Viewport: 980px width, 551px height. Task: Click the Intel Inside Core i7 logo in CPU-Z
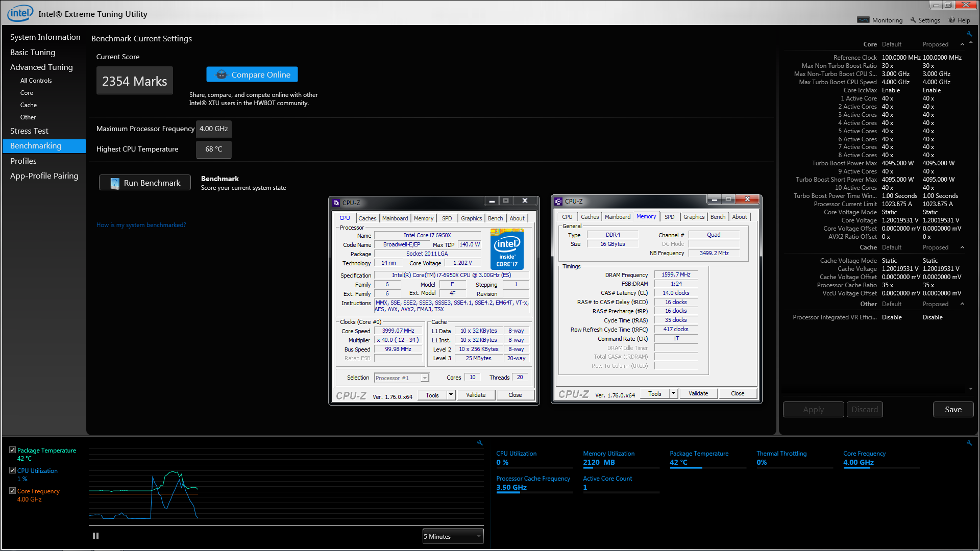[506, 249]
